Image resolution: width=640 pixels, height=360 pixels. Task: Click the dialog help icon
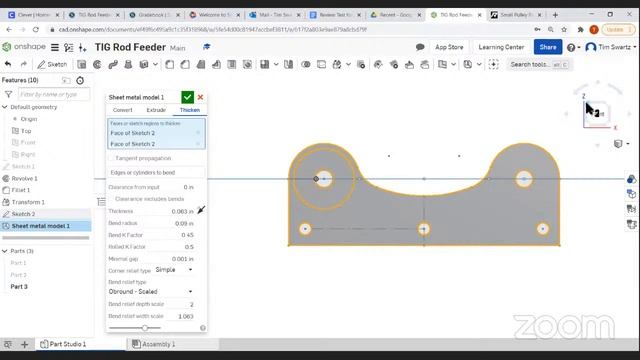coord(202,328)
